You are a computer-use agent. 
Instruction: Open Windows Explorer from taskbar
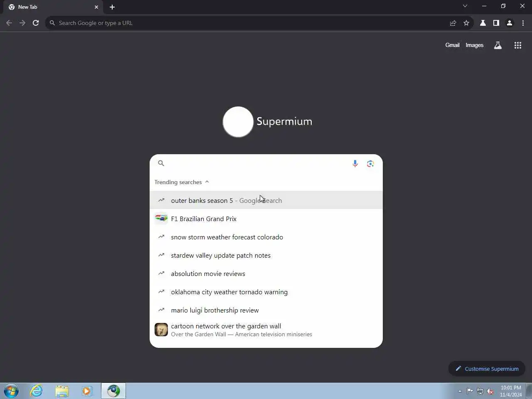pos(62,391)
